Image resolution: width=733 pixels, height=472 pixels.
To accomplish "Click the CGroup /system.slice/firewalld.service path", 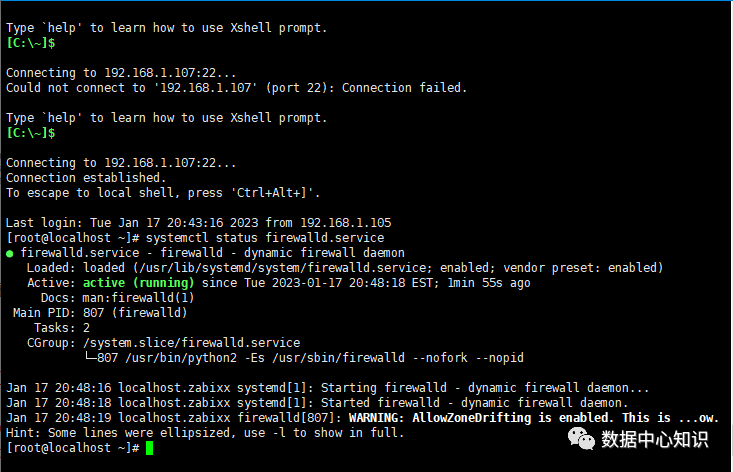I will tap(192, 343).
